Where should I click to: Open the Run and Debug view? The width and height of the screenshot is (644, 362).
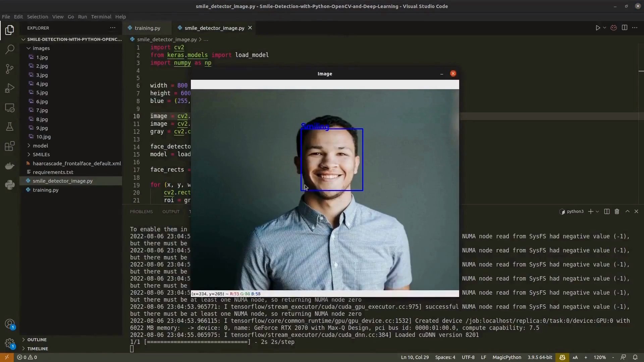click(x=10, y=88)
